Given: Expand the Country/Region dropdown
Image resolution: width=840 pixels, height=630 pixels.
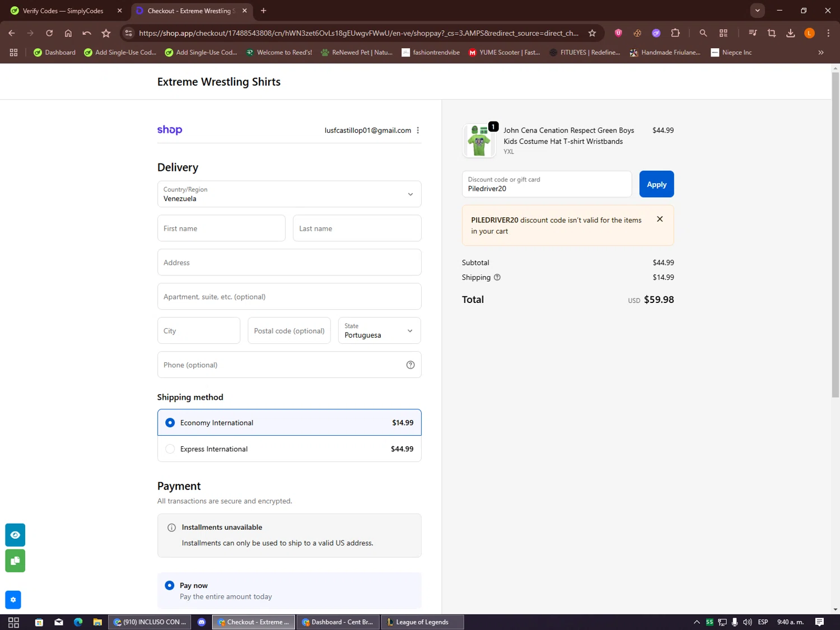Looking at the screenshot, I should 290,194.
